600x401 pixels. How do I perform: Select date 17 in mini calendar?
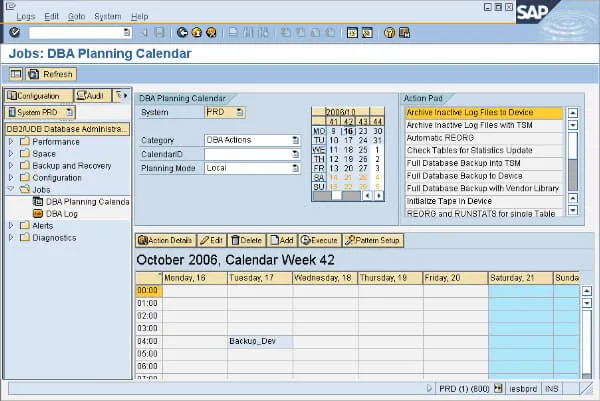pyautogui.click(x=348, y=140)
